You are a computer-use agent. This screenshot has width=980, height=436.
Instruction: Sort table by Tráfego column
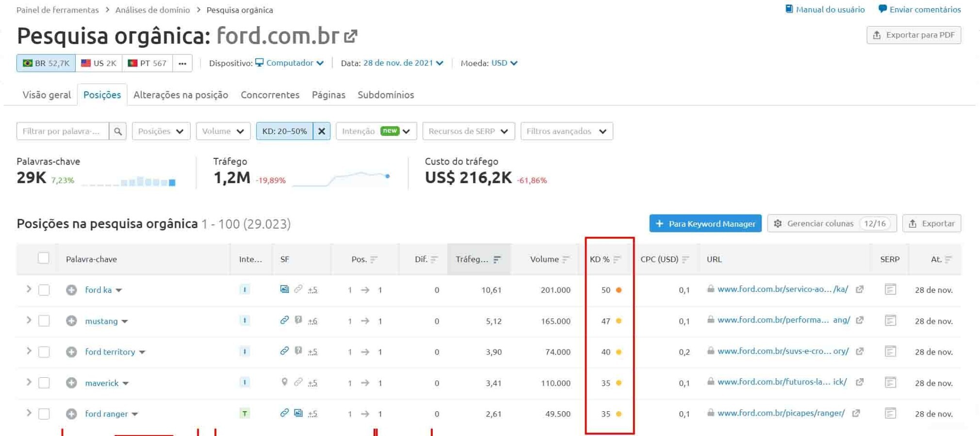[478, 259]
